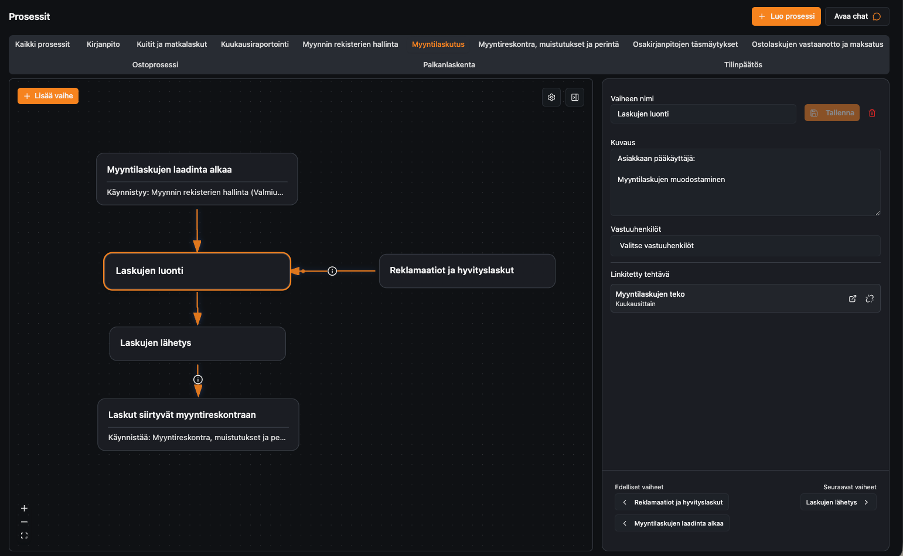The height and width of the screenshot is (556, 904).
Task: Click the info circle on the Reklamaatiot connector arrow
Action: pos(333,270)
